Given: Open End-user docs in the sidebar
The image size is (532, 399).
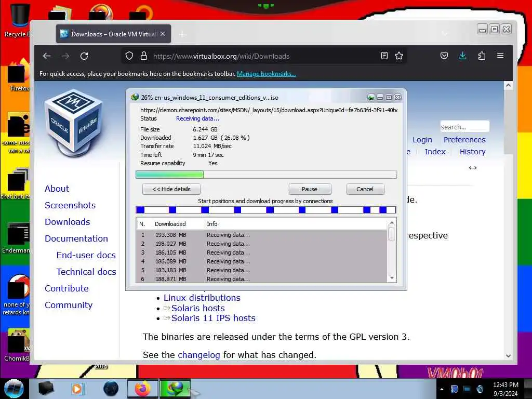Looking at the screenshot, I should coord(86,255).
